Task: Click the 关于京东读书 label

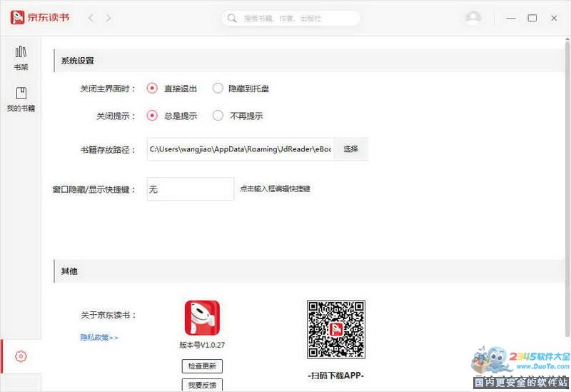Action: coord(108,315)
